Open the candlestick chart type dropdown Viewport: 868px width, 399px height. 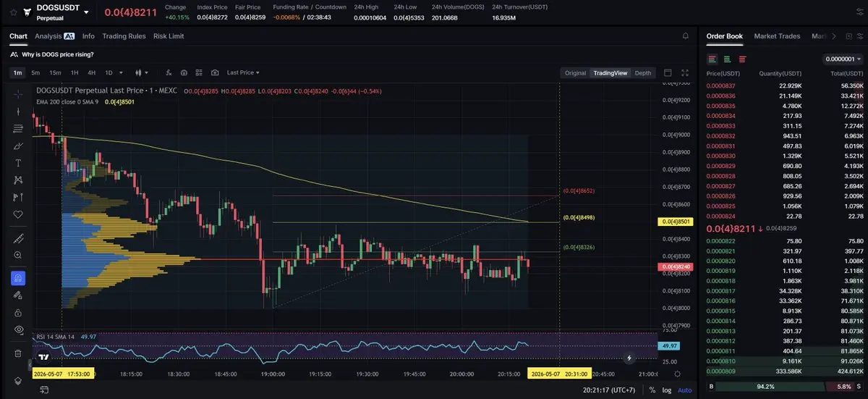(x=142, y=72)
